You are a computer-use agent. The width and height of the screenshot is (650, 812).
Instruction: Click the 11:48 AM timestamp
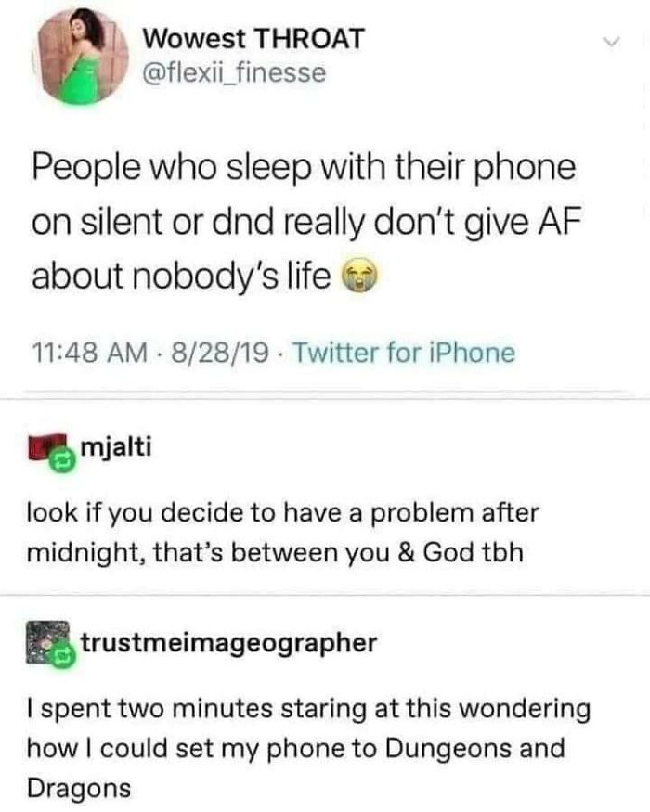coord(90,354)
